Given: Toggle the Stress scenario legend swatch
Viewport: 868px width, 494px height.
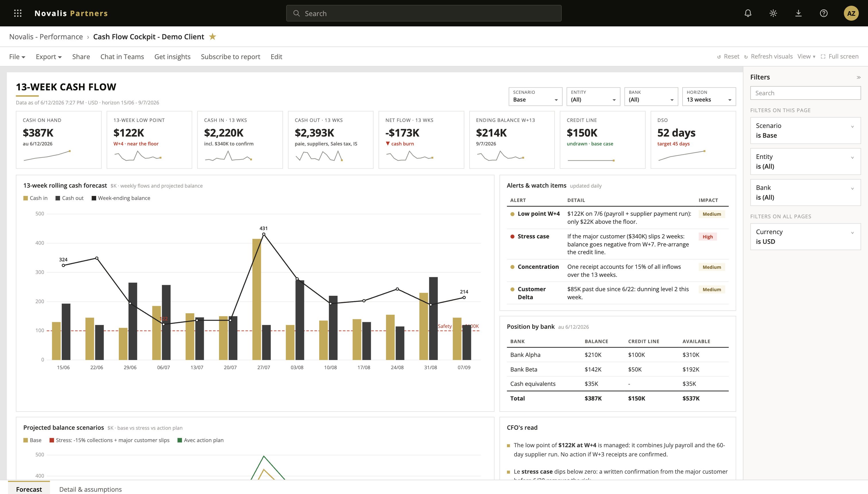Looking at the screenshot, I should pyautogui.click(x=52, y=440).
